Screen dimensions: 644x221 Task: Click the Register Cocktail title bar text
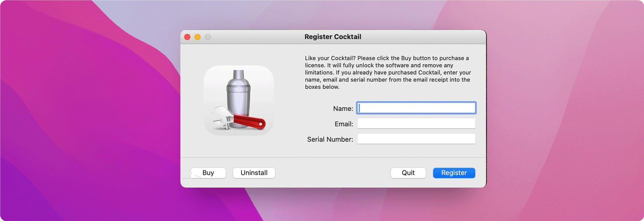[x=333, y=37]
